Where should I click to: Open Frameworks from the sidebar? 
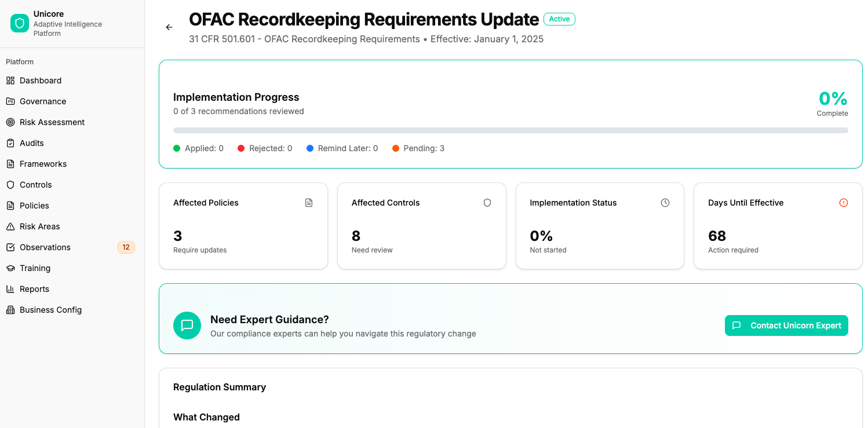[43, 164]
